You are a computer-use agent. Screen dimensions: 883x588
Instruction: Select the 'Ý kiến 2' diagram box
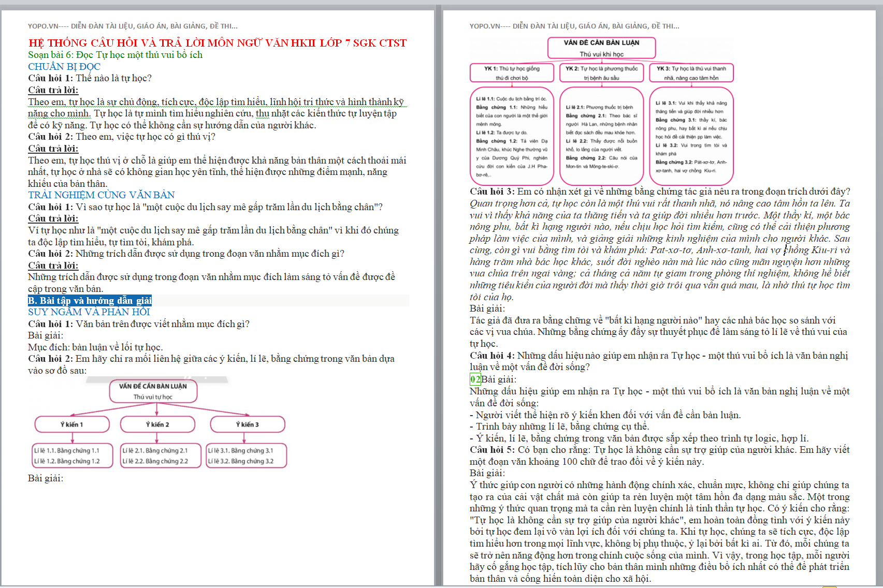[x=157, y=424]
